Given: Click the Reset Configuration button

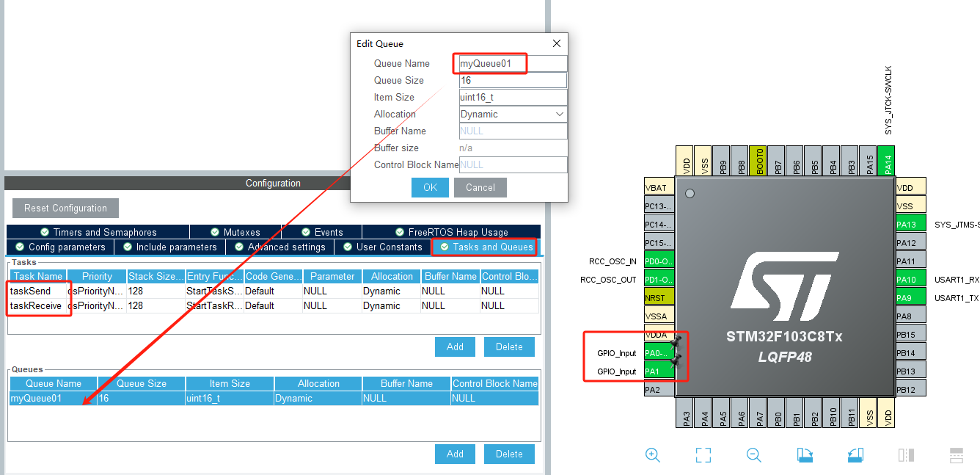Looking at the screenshot, I should click(x=65, y=208).
